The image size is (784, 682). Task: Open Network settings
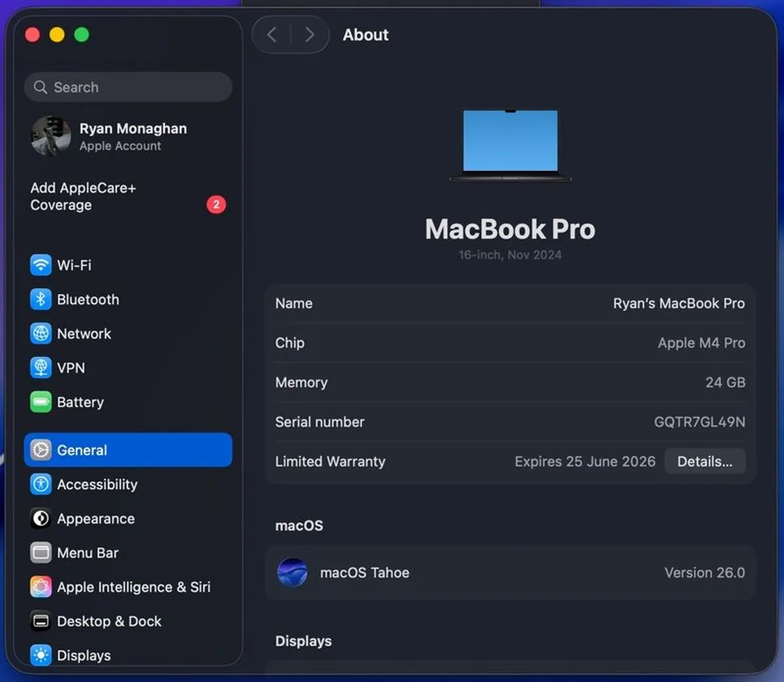pos(83,333)
